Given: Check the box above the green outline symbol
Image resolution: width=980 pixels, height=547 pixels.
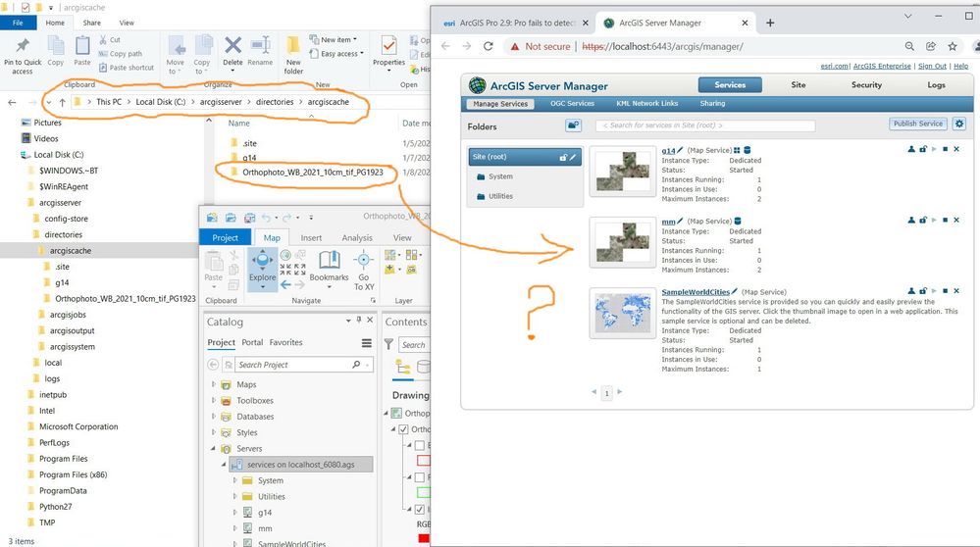Looking at the screenshot, I should tap(420, 477).
